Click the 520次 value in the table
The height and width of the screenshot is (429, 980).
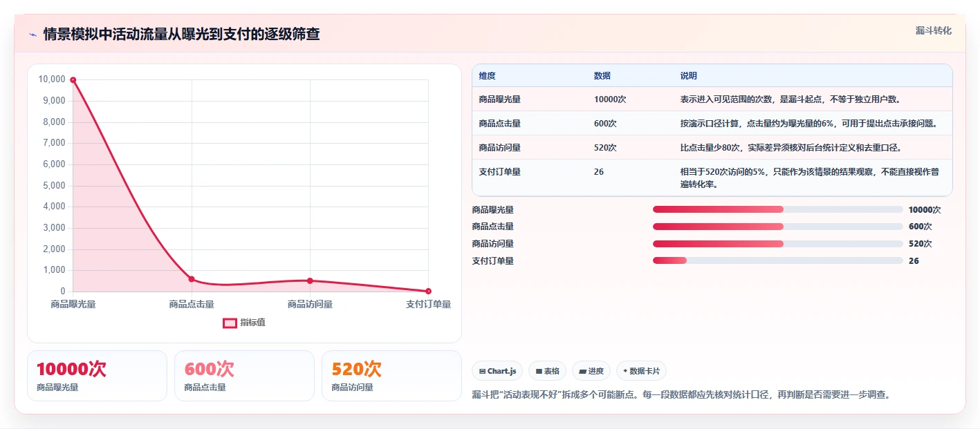605,148
